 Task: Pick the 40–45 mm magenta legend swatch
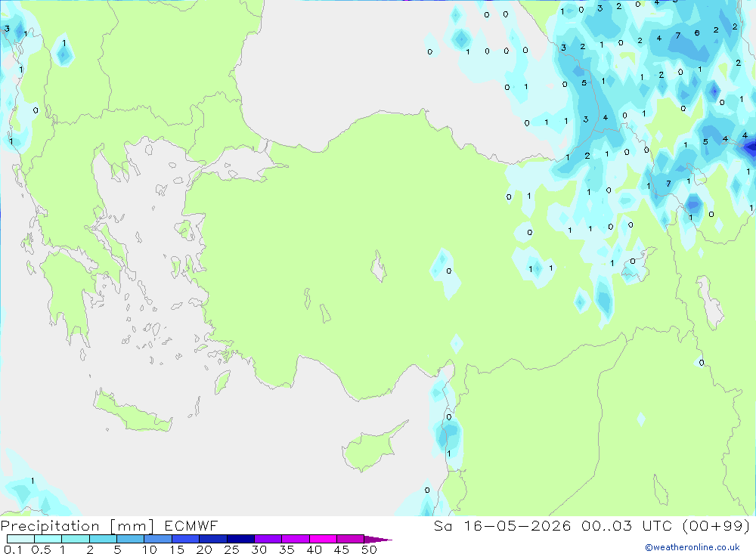pos(323,539)
